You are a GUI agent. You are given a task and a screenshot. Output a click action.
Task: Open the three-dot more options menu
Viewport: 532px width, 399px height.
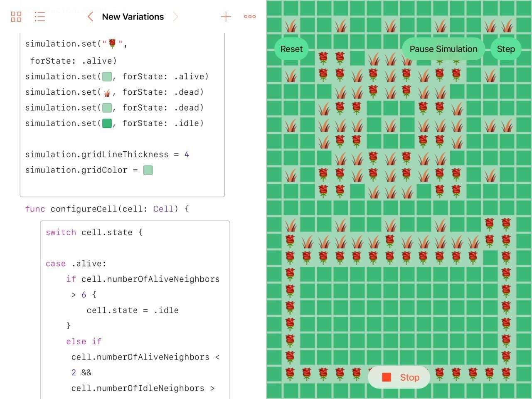(250, 17)
